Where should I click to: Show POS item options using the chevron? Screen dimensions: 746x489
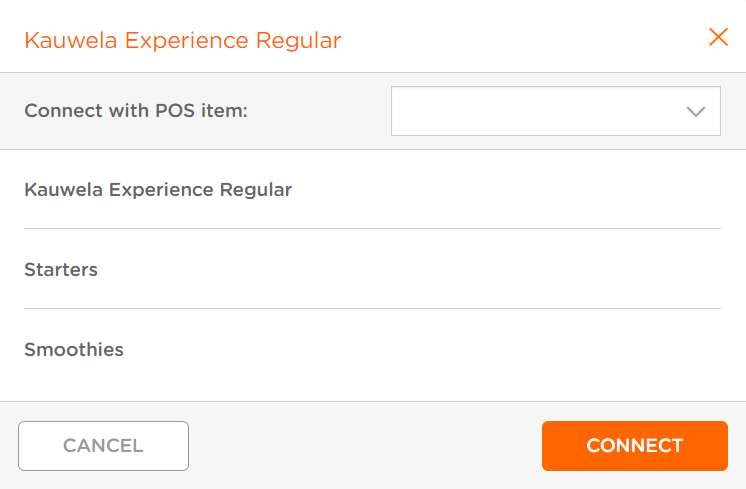point(696,112)
